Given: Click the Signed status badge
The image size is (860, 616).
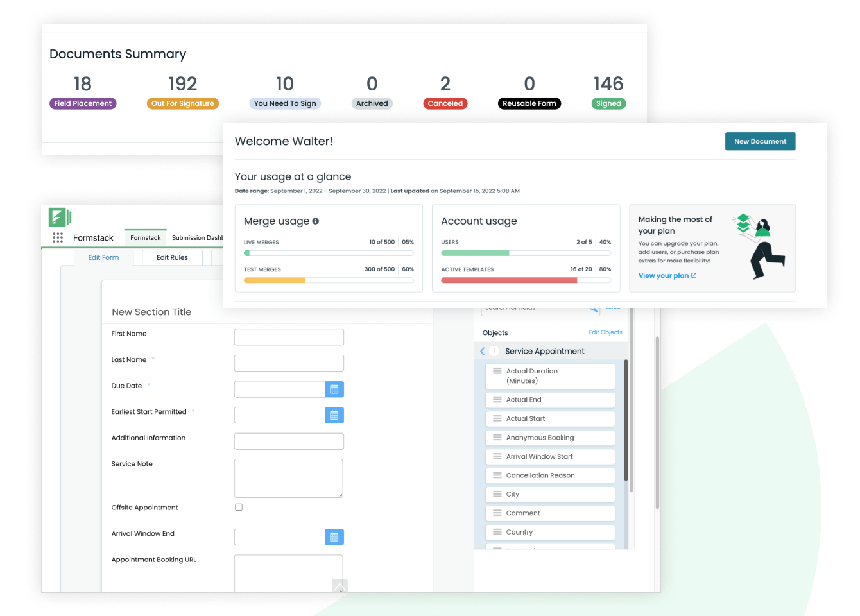Looking at the screenshot, I should click(x=608, y=103).
